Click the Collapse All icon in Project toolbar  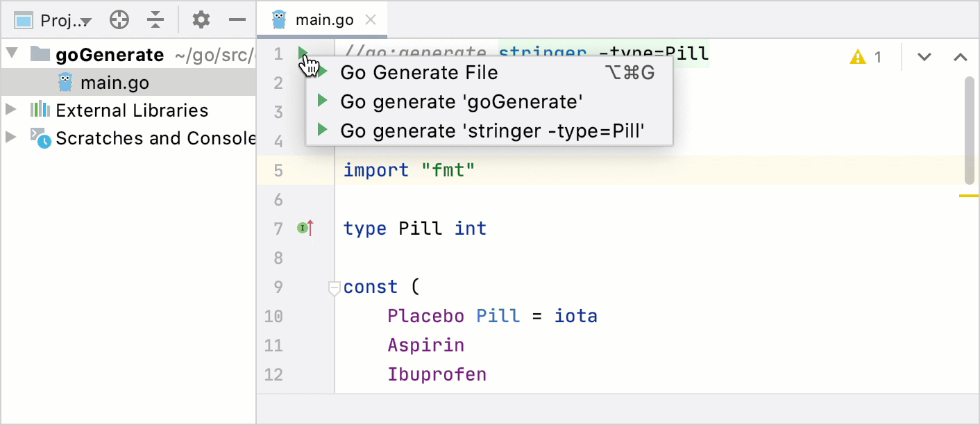coord(155,19)
